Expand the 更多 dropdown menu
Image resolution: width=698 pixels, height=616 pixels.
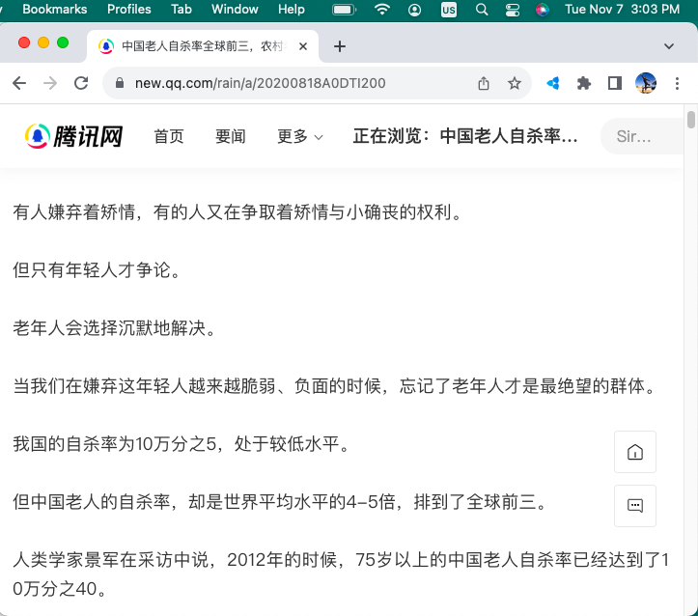coord(299,136)
